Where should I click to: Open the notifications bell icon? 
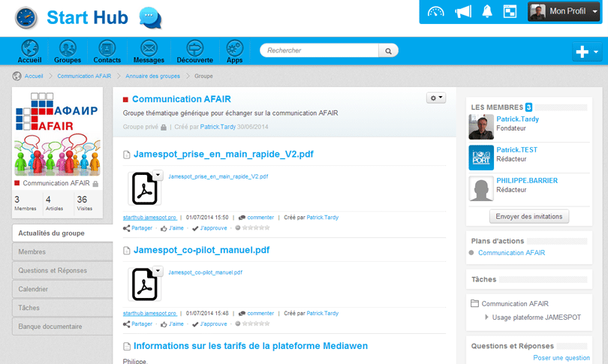click(x=487, y=11)
